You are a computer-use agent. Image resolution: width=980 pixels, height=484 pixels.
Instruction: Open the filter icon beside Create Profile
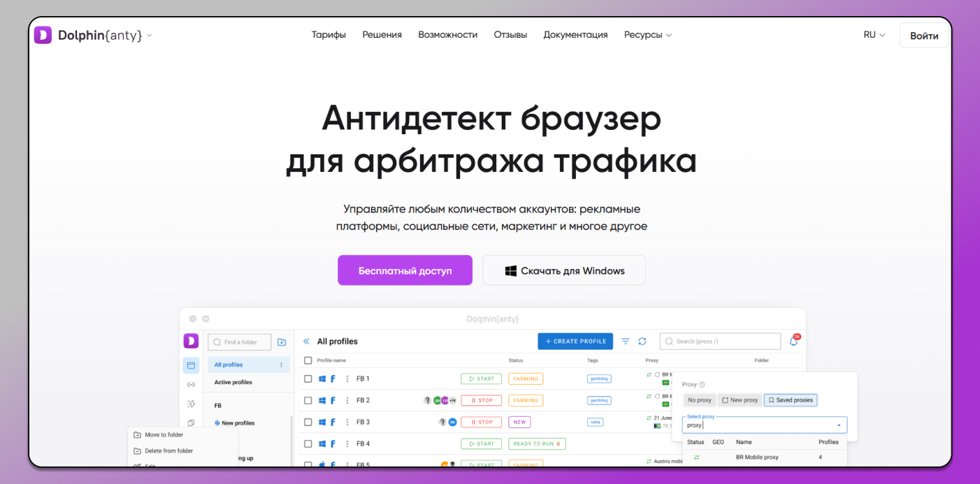pyautogui.click(x=626, y=342)
